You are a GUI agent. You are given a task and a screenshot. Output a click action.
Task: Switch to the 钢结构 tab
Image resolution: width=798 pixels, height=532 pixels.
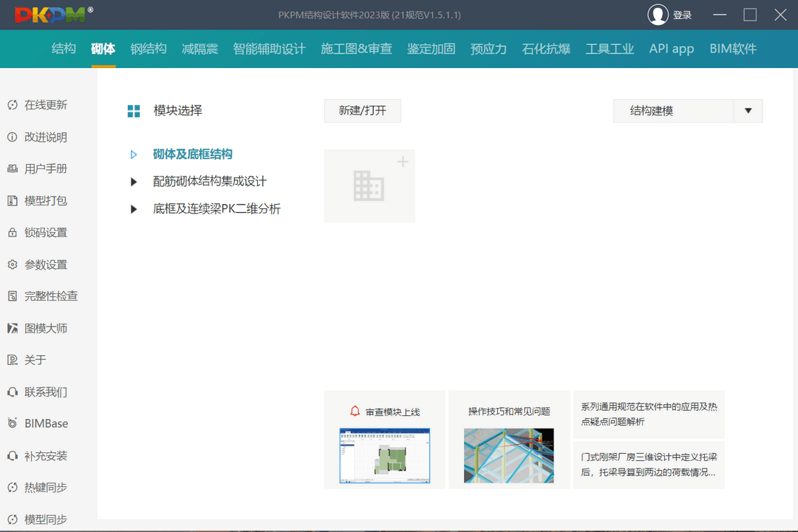148,49
